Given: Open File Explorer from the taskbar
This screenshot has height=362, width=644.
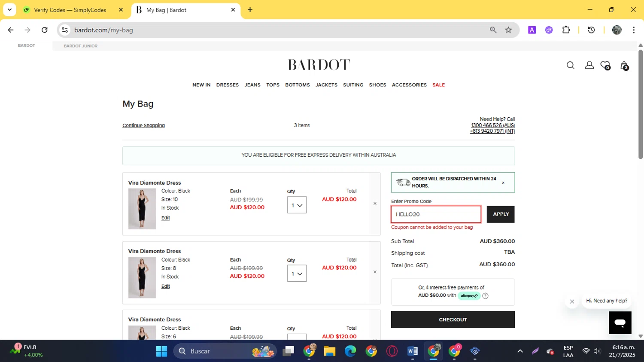Looking at the screenshot, I should click(x=329, y=351).
